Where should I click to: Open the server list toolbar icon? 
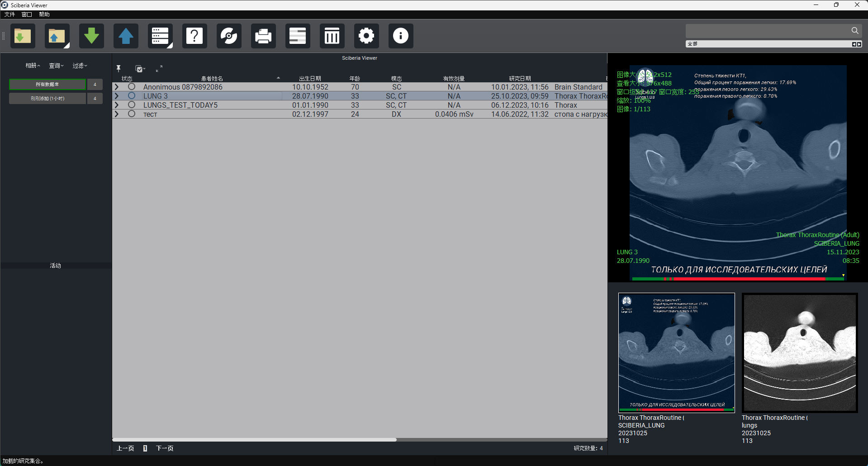click(x=160, y=36)
